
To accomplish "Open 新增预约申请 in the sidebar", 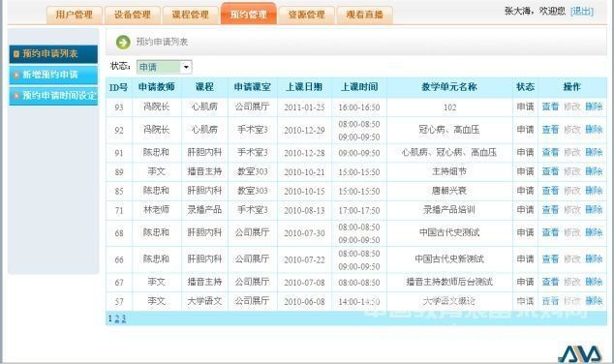I will coord(53,75).
